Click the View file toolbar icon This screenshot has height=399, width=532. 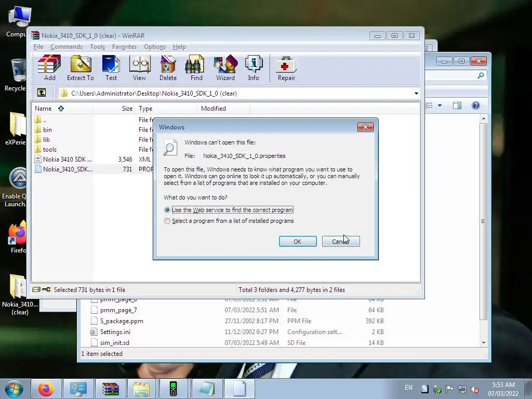(139, 68)
